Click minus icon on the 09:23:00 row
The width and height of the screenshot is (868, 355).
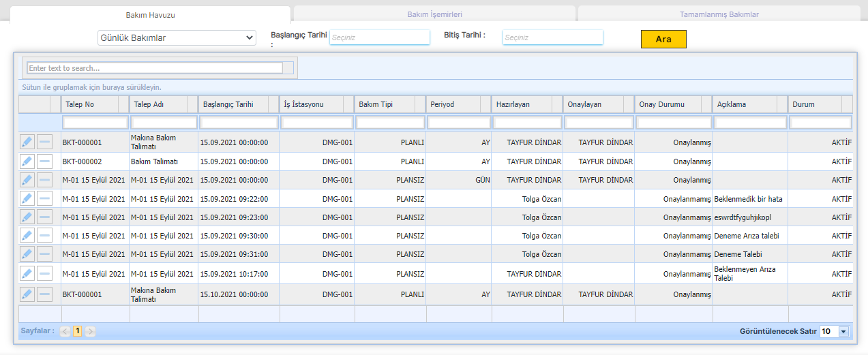(x=44, y=217)
